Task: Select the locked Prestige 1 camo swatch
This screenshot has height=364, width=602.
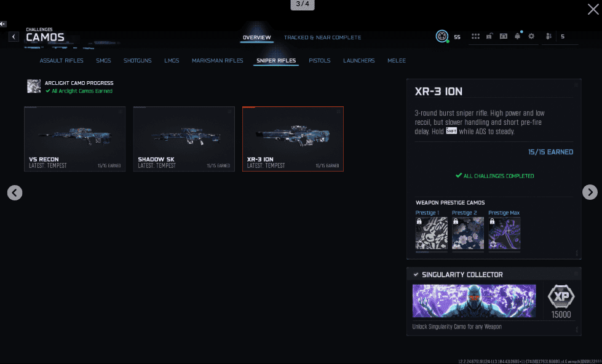Action: (x=432, y=235)
